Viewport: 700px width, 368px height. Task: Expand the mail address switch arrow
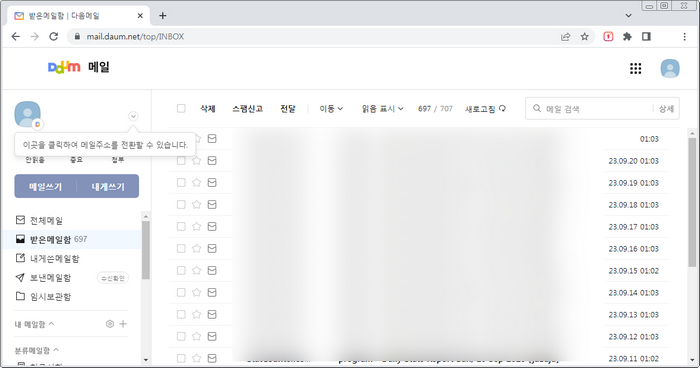pos(133,117)
